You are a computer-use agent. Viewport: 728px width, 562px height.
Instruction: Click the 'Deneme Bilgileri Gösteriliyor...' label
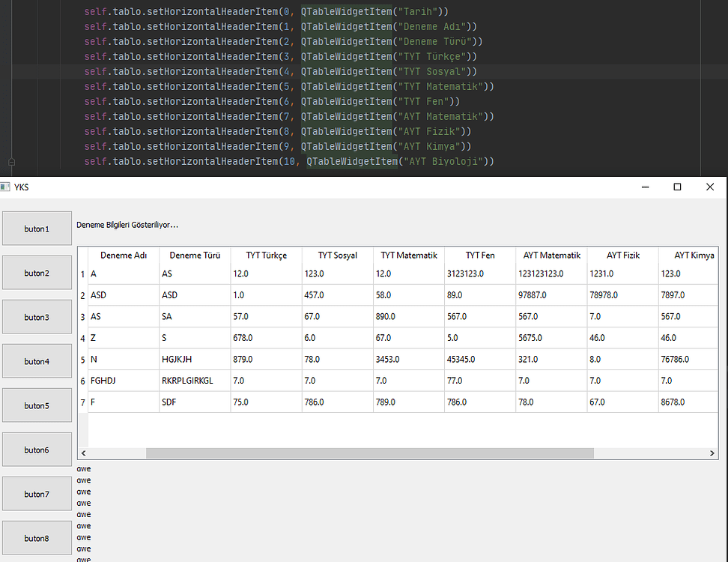129,224
